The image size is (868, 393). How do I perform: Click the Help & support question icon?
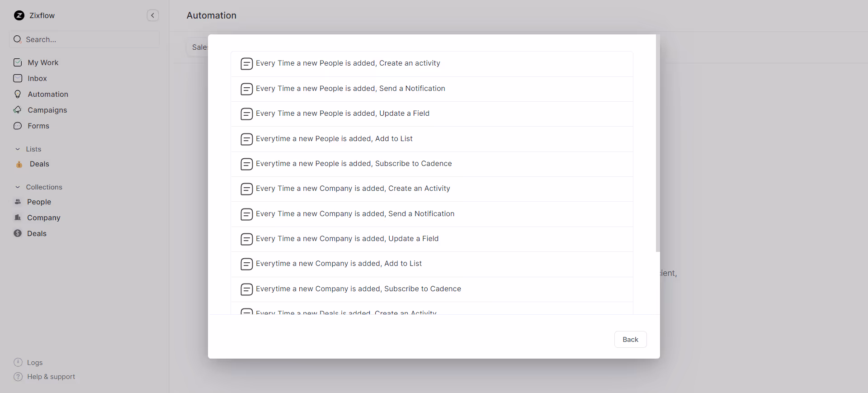pos(18,377)
